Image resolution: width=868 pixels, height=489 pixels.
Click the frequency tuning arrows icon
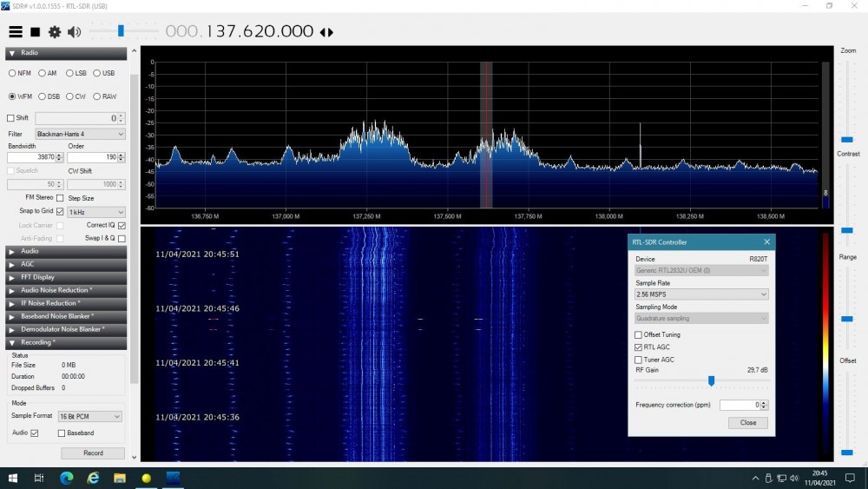(326, 33)
